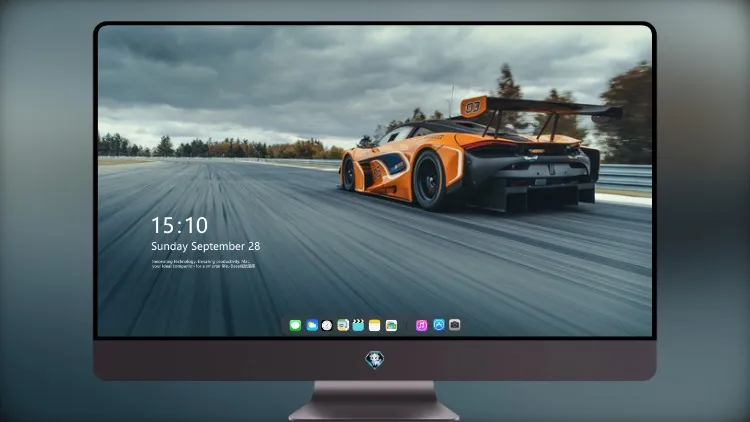
Task: Open the gray Camera app in the dock
Action: point(454,325)
